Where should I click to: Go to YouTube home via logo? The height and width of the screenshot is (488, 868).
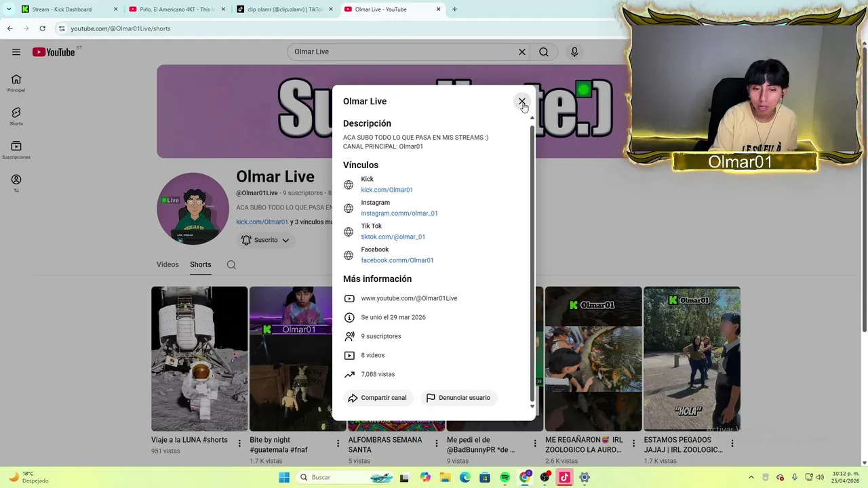(x=54, y=52)
